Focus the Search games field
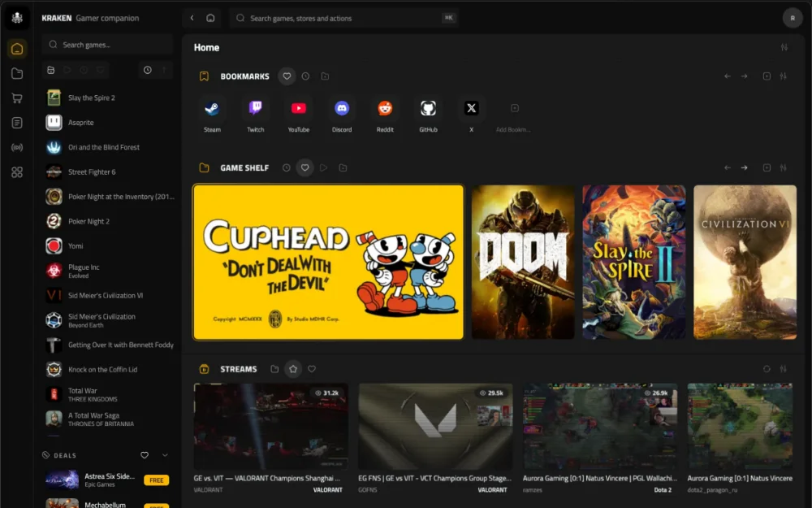Image resolution: width=812 pixels, height=508 pixels. pos(107,45)
